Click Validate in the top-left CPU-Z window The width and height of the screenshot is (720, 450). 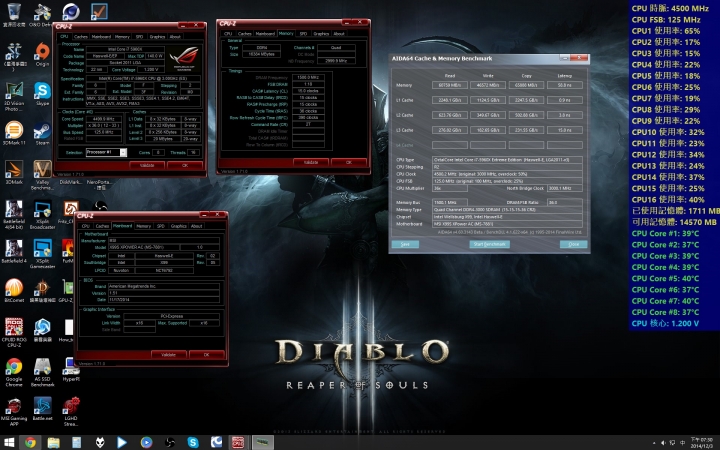pos(147,165)
